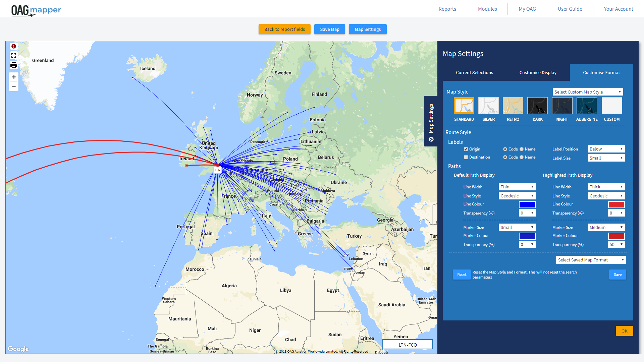Toggle fullscreen map view icon

(x=14, y=55)
